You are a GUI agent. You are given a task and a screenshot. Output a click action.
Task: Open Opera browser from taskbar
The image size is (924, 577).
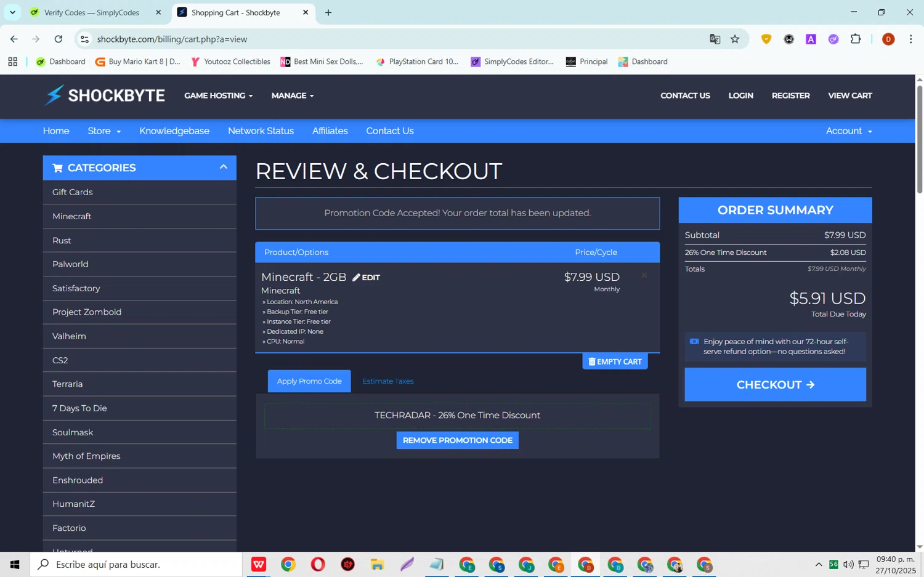coord(318,564)
